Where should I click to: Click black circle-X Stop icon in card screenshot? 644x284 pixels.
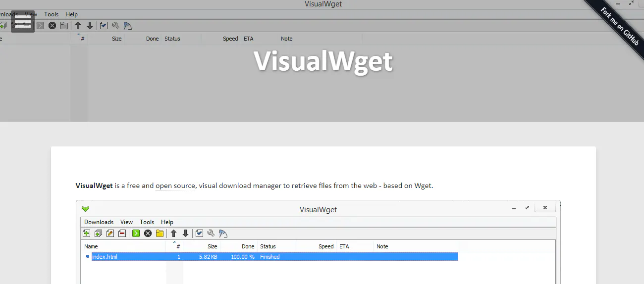tap(148, 234)
